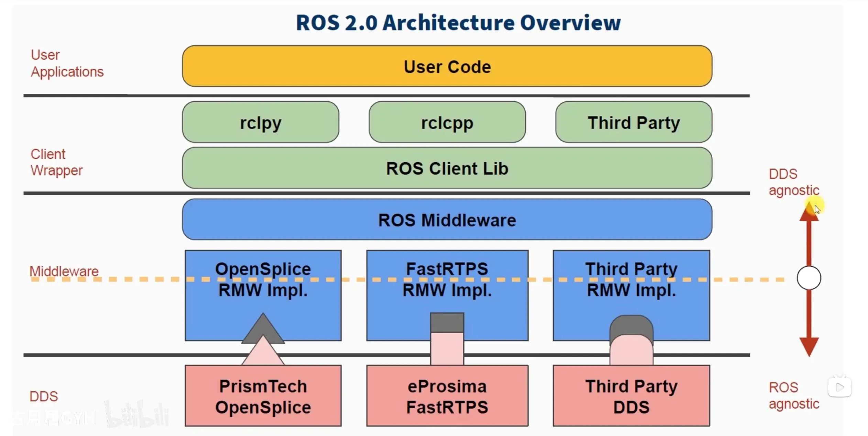Select the OpenSplice RMW Impl. box
The width and height of the screenshot is (868, 436).
[263, 295]
